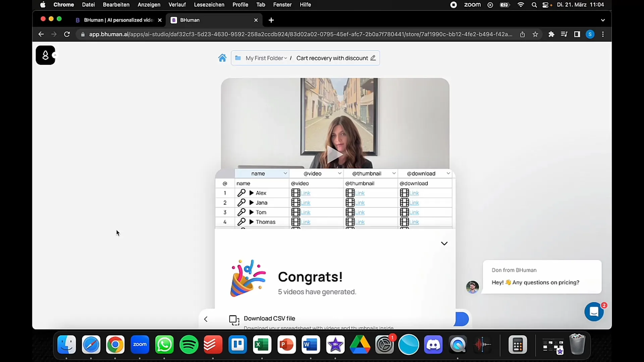Click the Link in Tom's @download column

pos(414,212)
